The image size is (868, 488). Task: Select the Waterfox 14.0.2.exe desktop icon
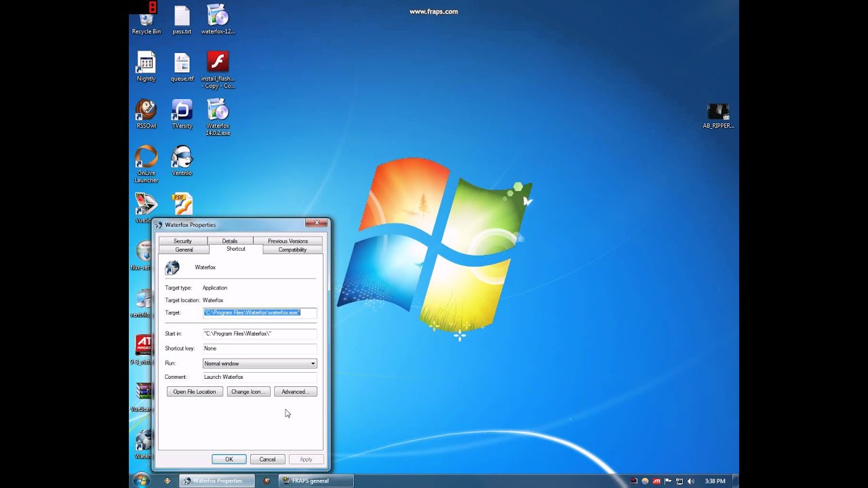[218, 117]
